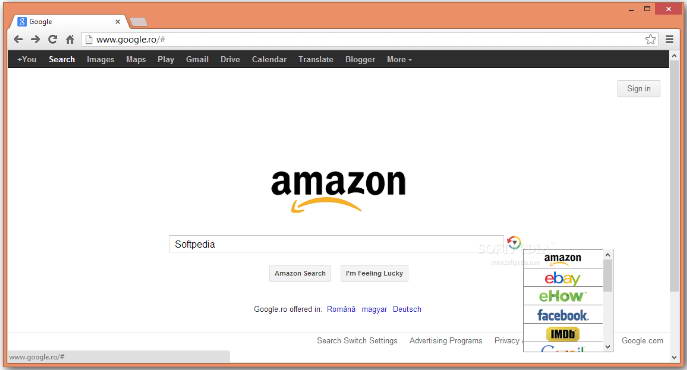The height and width of the screenshot is (370, 687).
Task: Switch language to magyar
Action: (374, 310)
